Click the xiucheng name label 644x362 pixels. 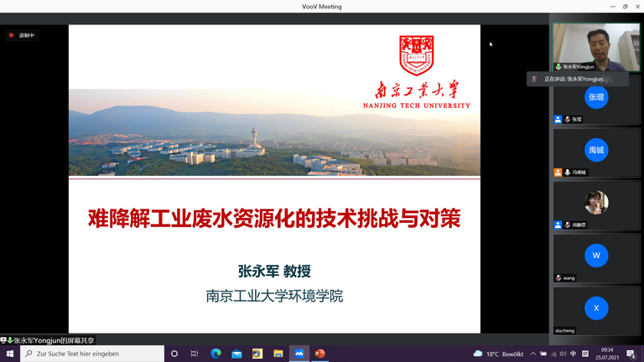point(564,331)
